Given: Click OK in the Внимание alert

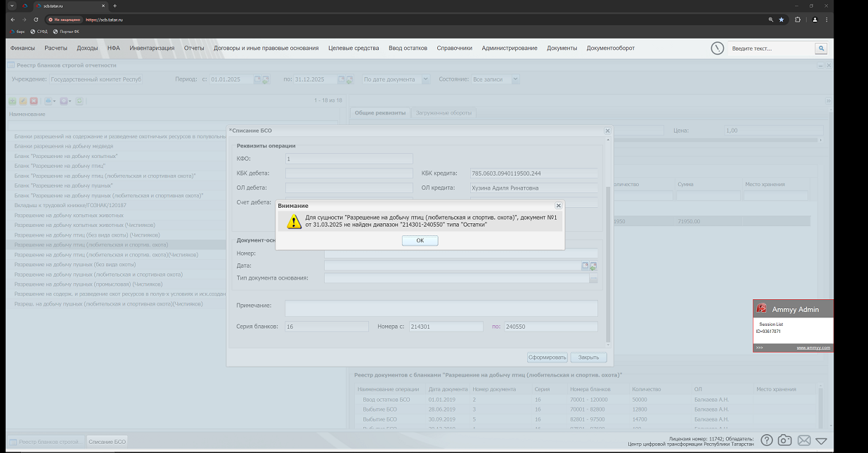Looking at the screenshot, I should [x=420, y=240].
